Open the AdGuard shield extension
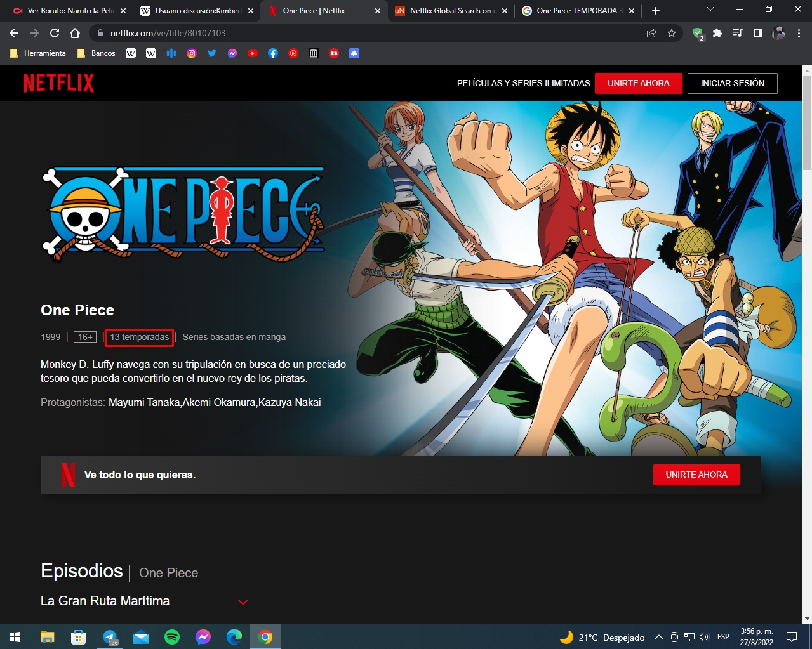This screenshot has width=812, height=649. pos(698,34)
